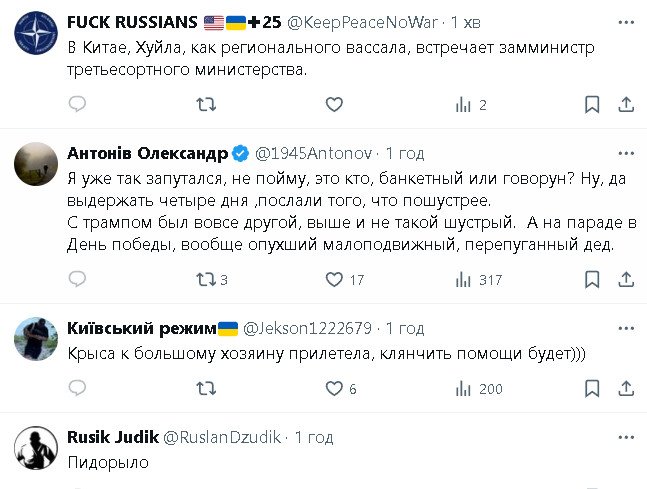Share the @KeepPeaceNoWar tweet
This screenshot has width=647, height=489.
pos(625,105)
